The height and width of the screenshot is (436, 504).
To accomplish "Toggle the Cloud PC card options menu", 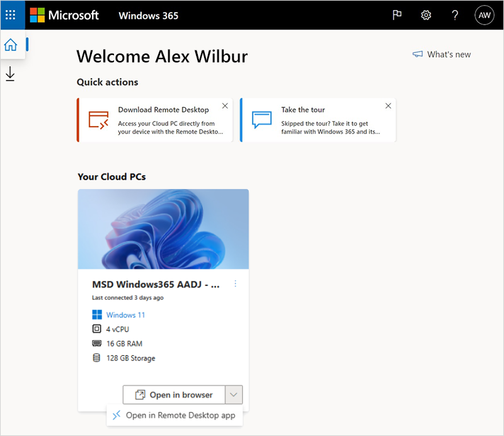I will tap(236, 284).
